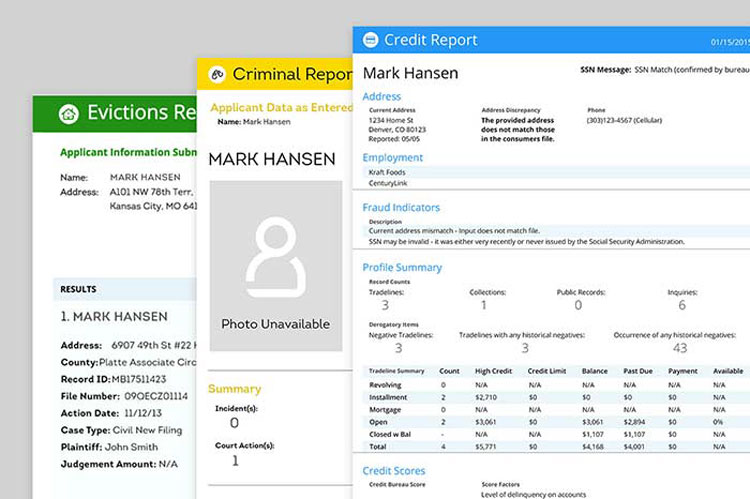Image resolution: width=750 pixels, height=499 pixels.
Task: Click the Credit Report card icon
Action: (370, 40)
